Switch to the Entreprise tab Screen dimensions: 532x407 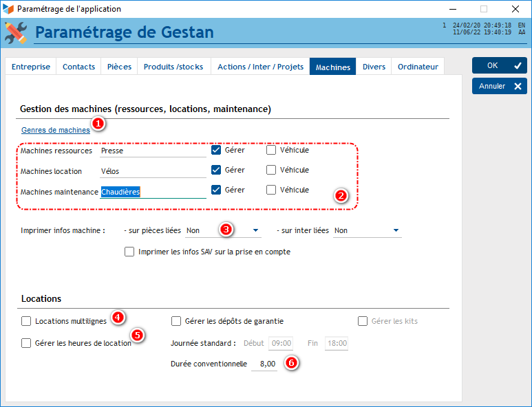[31, 67]
